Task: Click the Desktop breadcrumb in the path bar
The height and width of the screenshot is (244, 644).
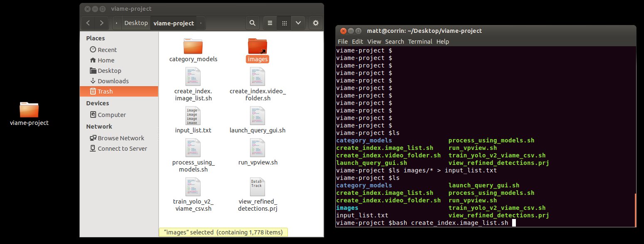Action: pyautogui.click(x=136, y=23)
